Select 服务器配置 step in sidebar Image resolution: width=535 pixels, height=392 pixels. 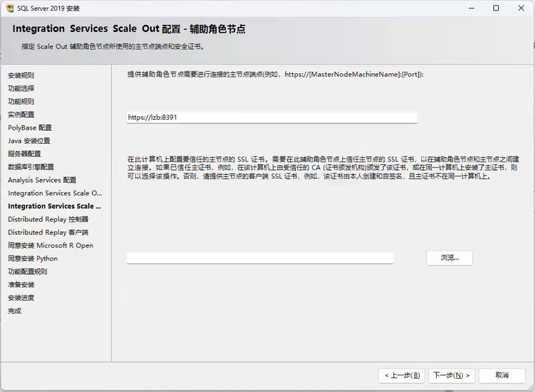[x=24, y=154]
